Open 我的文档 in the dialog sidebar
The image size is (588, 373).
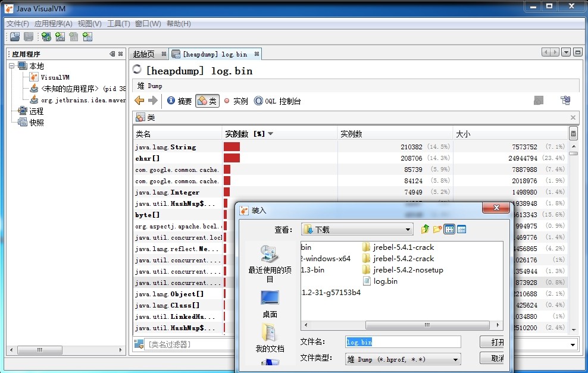pyautogui.click(x=270, y=338)
